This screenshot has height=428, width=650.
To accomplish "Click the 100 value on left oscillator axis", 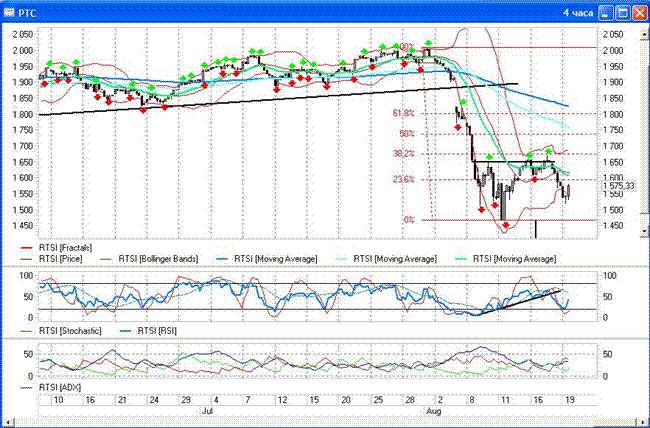I will coord(26,276).
